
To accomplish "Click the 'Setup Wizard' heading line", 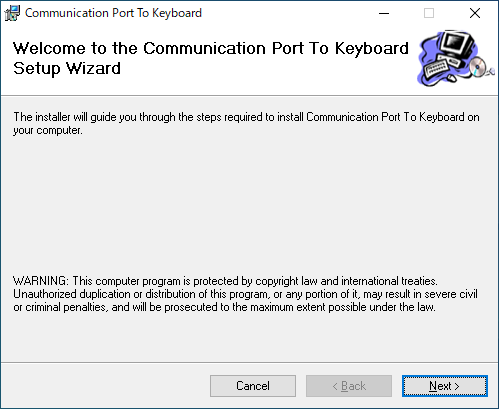I will click(67, 69).
